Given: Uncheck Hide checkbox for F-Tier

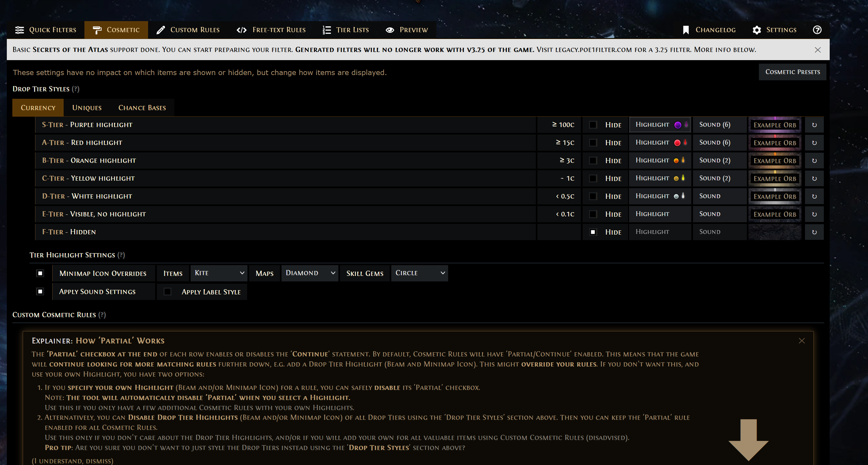Looking at the screenshot, I should pos(593,232).
